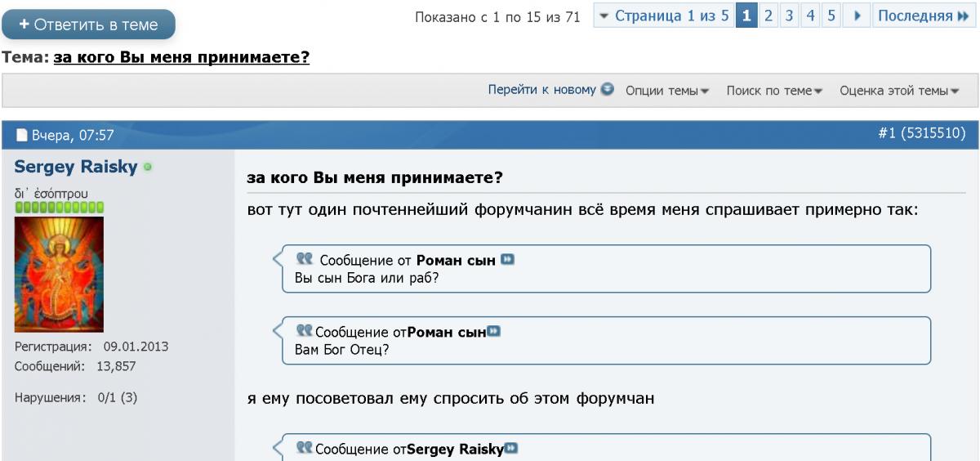Go to next page with arrow button

coord(857,16)
